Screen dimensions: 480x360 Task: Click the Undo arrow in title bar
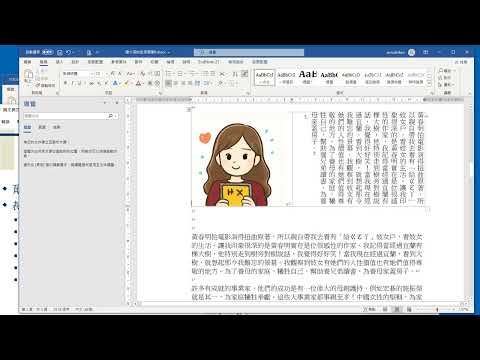pyautogui.click(x=68, y=52)
